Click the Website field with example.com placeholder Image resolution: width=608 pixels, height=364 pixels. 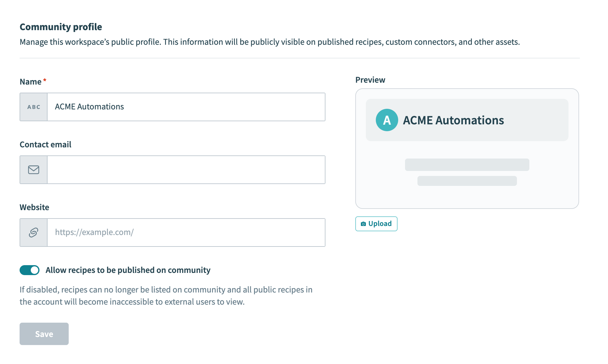(186, 232)
